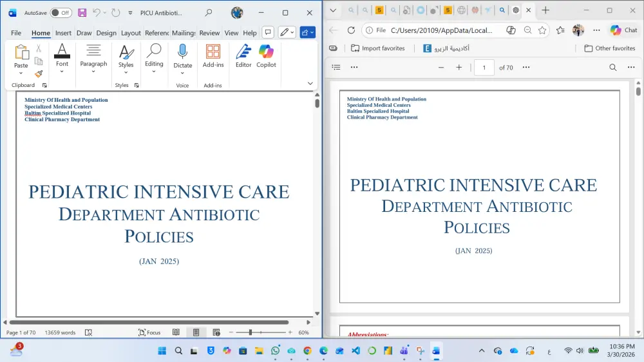Click the PDF zoom in plus button
The height and width of the screenshot is (362, 644).
(459, 67)
